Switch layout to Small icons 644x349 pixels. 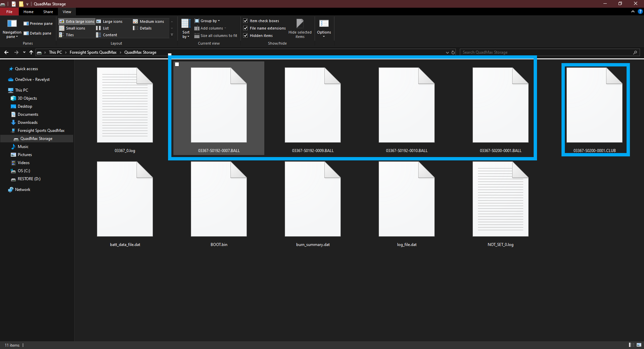(72, 28)
